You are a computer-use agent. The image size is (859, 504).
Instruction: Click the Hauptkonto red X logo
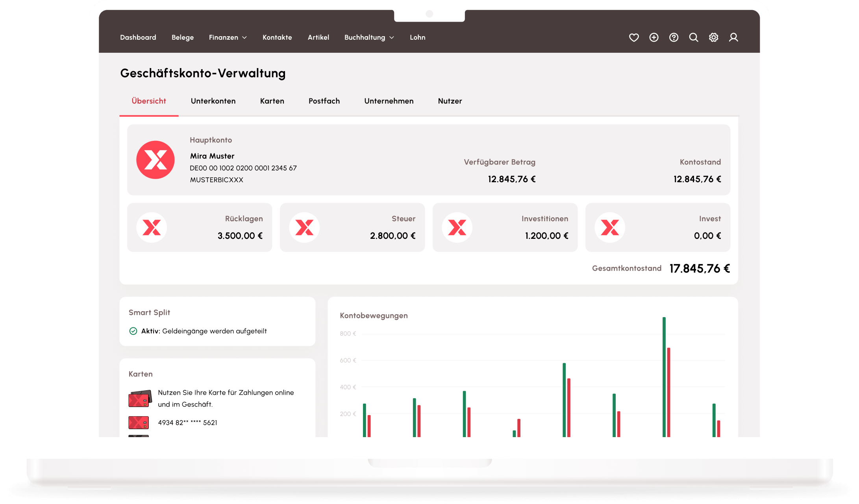tap(156, 160)
